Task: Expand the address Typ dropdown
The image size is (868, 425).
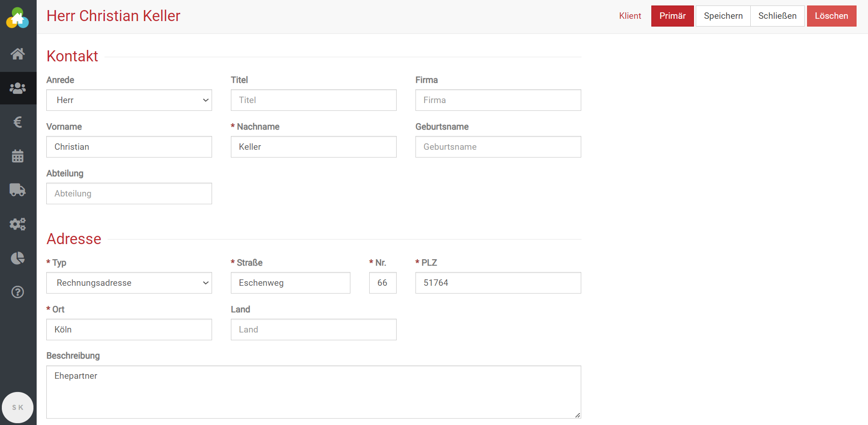Action: (x=129, y=283)
